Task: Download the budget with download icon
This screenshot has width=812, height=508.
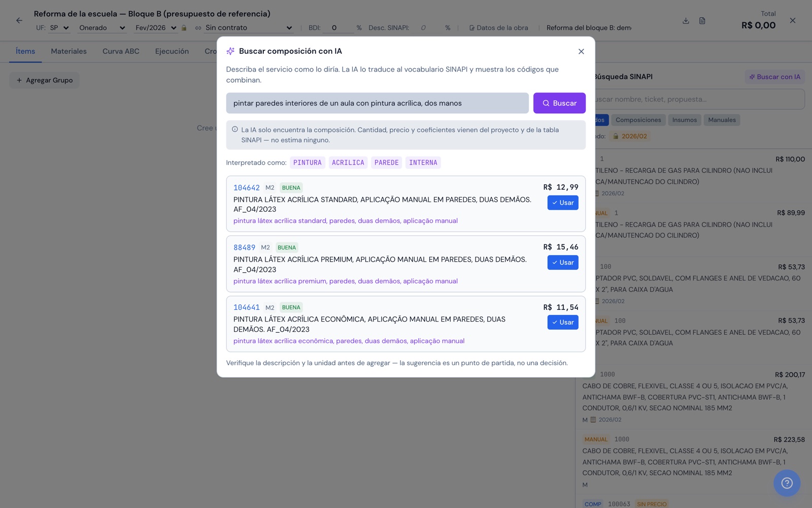Action: tap(686, 21)
